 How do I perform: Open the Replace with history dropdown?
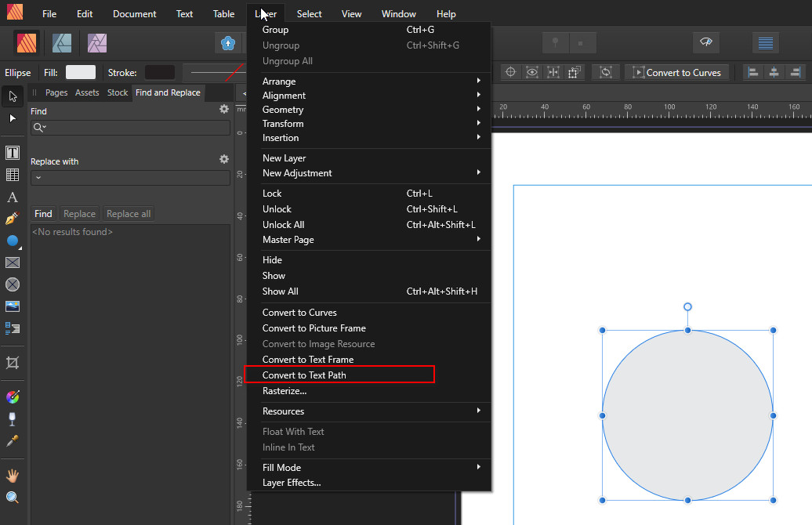[x=38, y=178]
